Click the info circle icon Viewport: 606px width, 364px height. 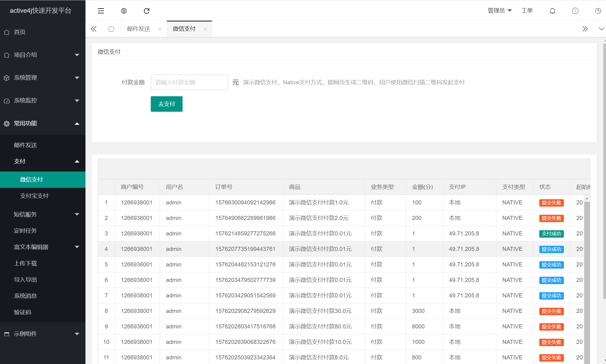pos(575,11)
